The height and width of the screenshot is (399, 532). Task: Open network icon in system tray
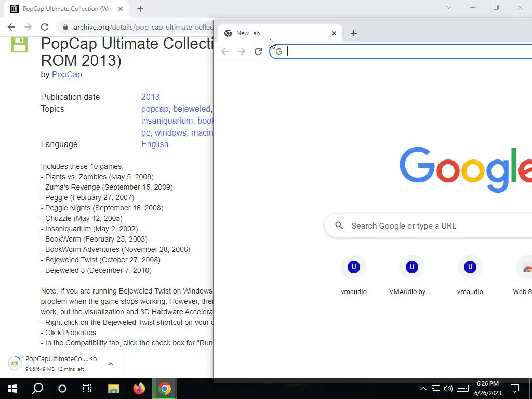(x=436, y=389)
